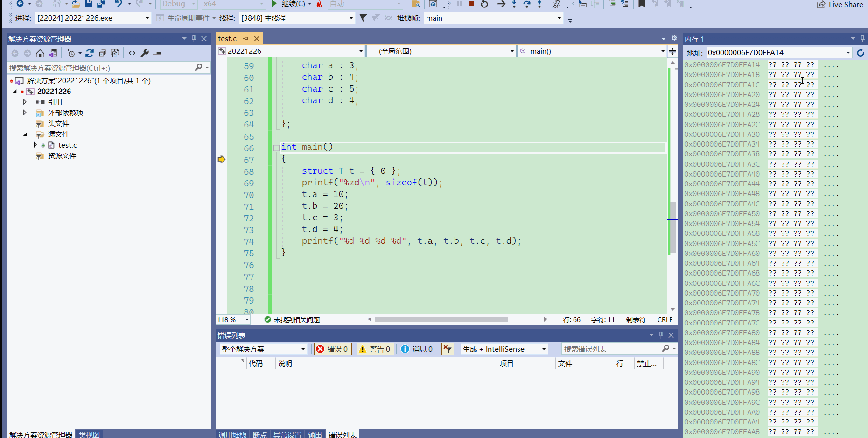The height and width of the screenshot is (438, 868).
Task: Click the Navigate Backward arrow in top toolbar
Action: point(20,4)
